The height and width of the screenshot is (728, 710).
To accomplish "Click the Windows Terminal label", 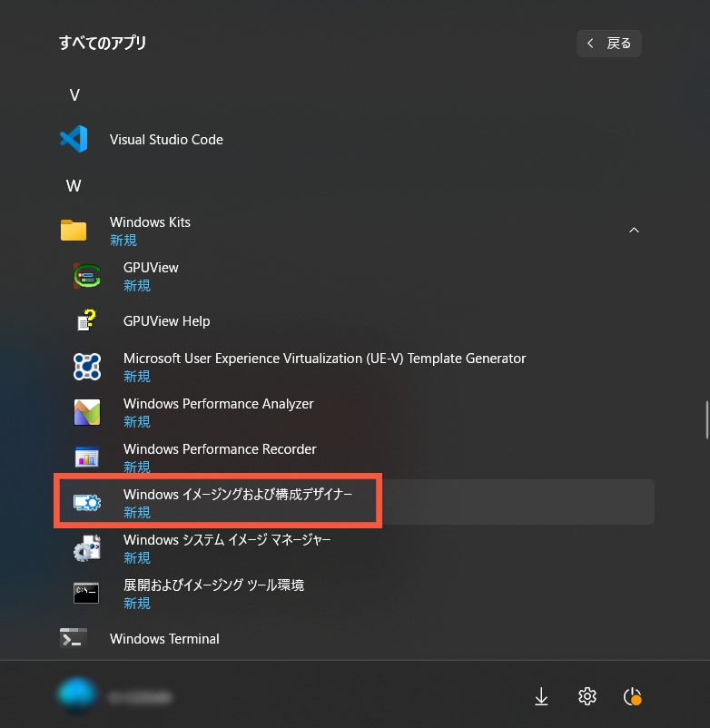I will pos(164,639).
